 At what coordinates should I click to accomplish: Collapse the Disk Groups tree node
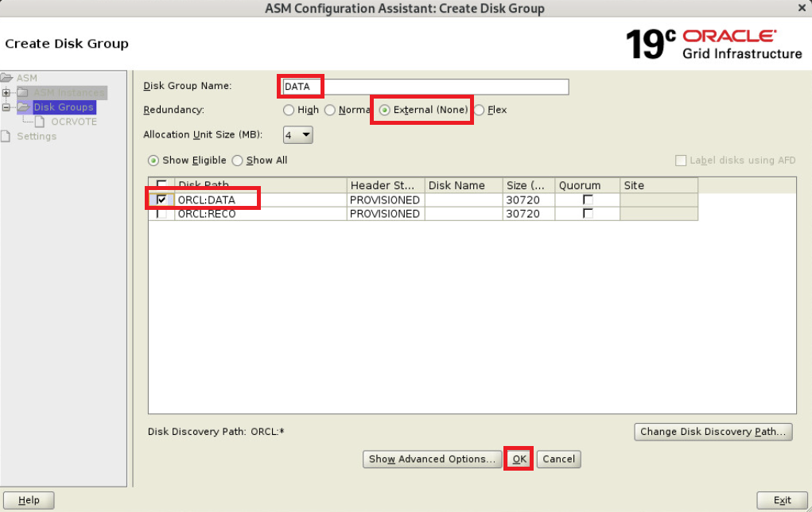(x=6, y=107)
